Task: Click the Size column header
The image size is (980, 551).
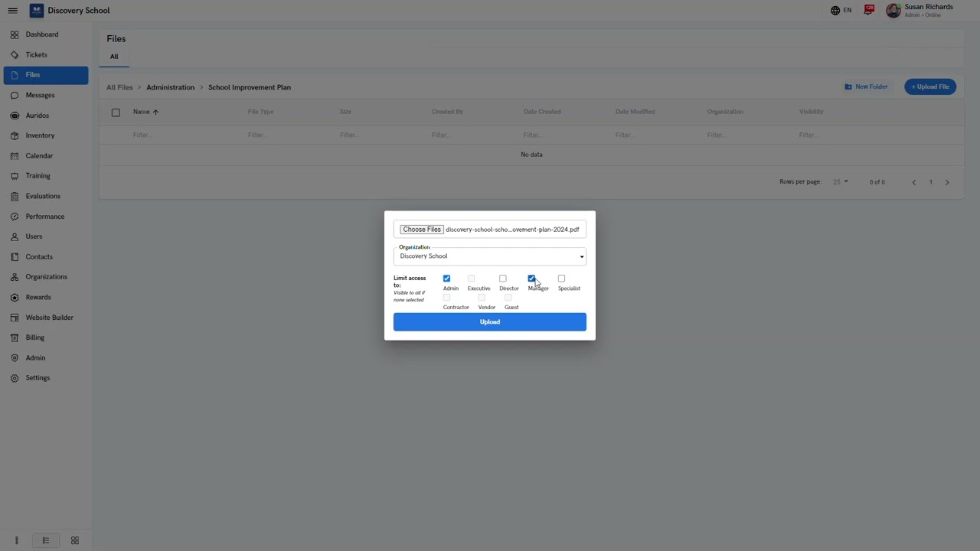Action: (345, 112)
